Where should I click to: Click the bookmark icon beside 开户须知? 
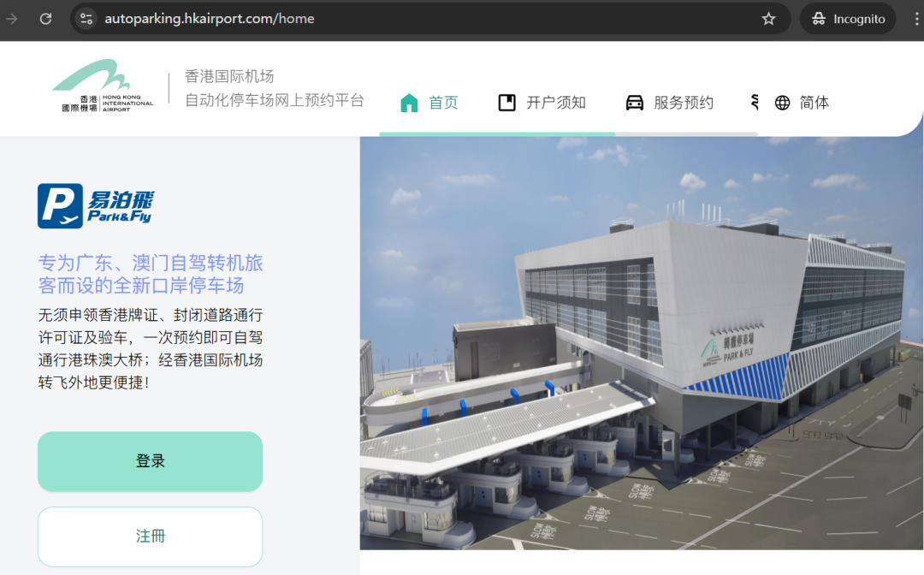point(506,103)
